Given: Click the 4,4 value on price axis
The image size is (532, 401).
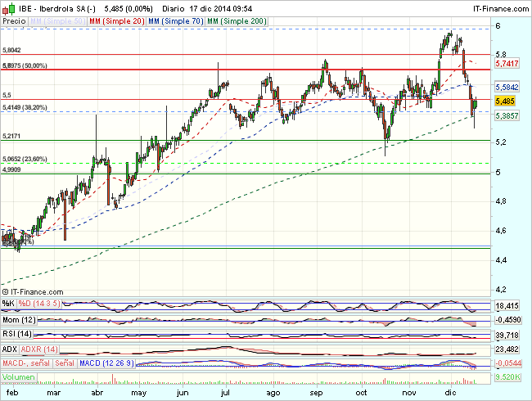Looking at the screenshot, I should [x=502, y=260].
